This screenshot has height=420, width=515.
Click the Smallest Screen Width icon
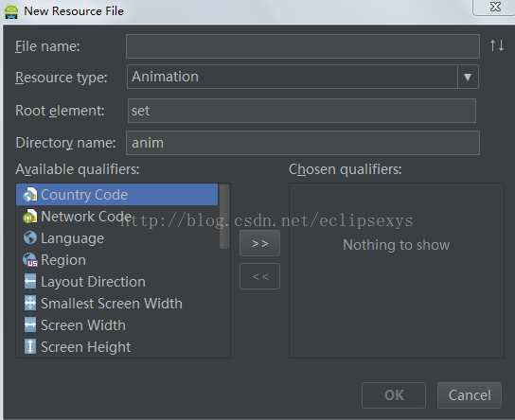coord(30,304)
